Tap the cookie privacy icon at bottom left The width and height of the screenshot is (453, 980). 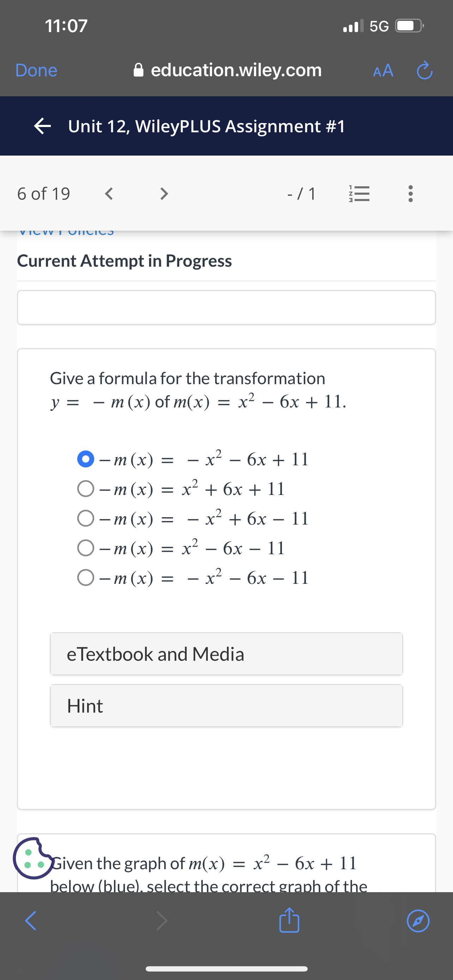pos(32,857)
